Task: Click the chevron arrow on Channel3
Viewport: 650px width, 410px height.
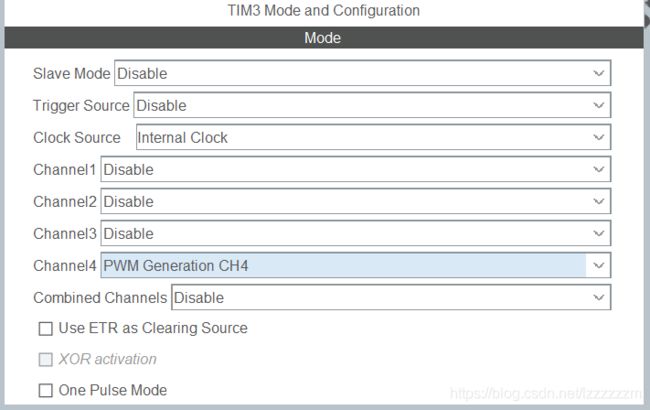Action: coord(598,234)
